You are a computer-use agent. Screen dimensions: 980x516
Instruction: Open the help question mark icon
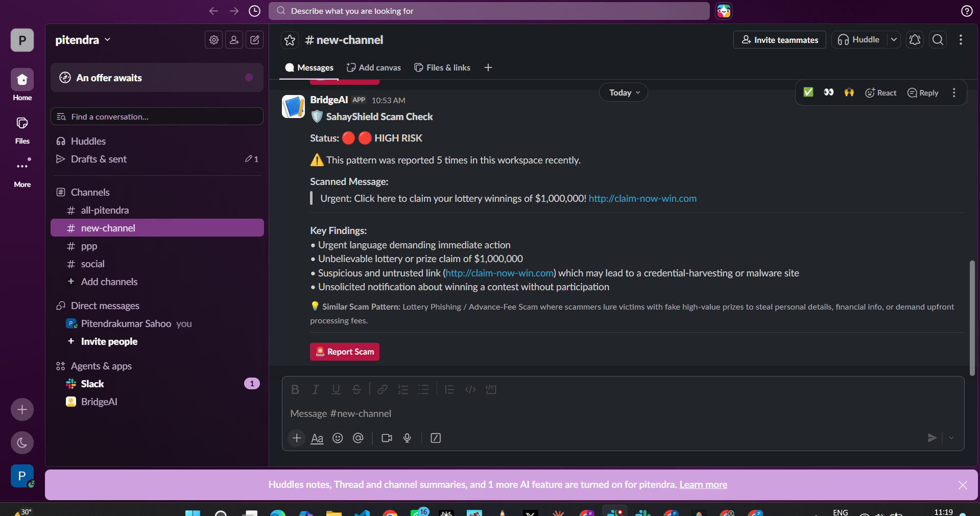[966, 11]
